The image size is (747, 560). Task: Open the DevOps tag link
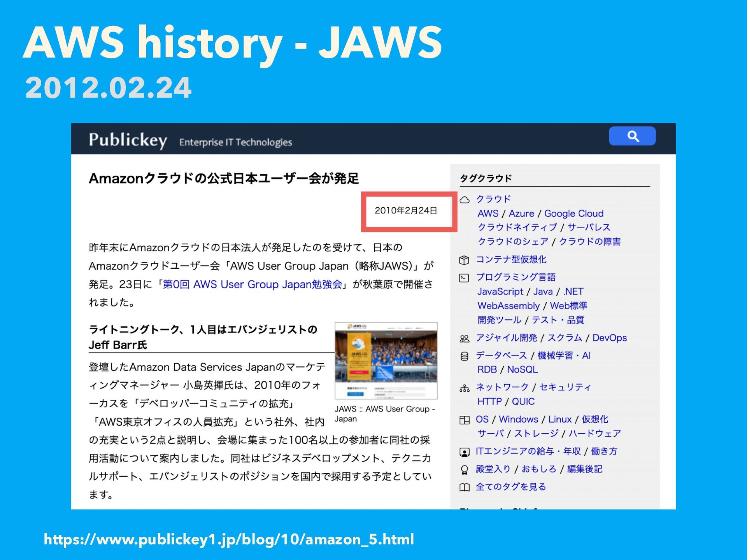(609, 338)
